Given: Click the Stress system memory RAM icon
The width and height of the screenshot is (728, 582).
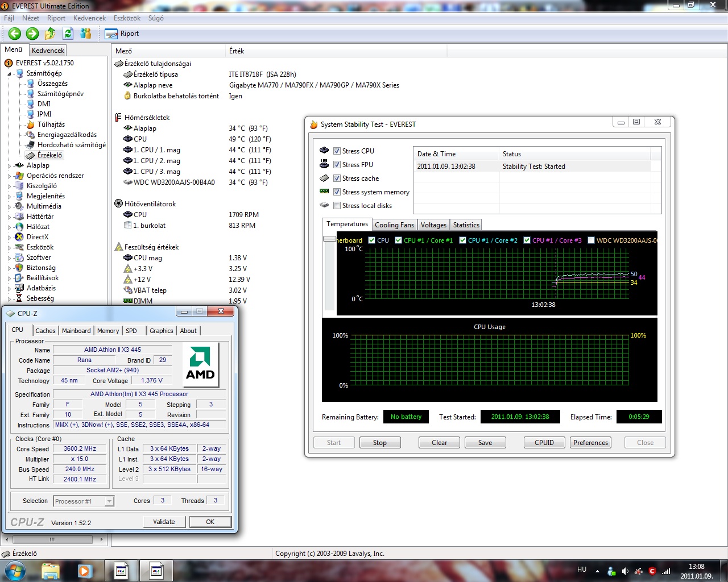Looking at the screenshot, I should point(324,192).
